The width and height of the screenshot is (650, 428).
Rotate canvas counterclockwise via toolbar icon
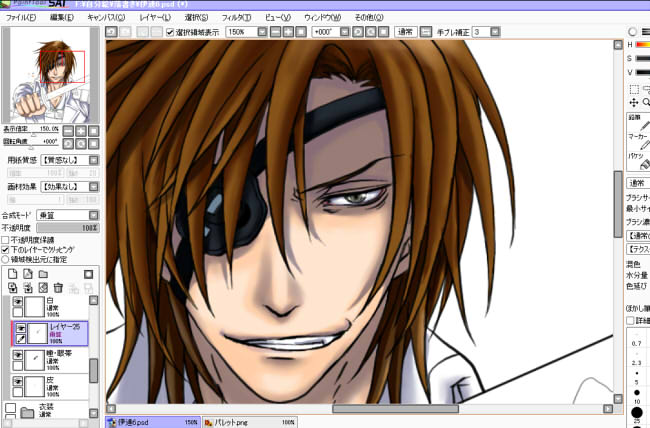[x=358, y=32]
